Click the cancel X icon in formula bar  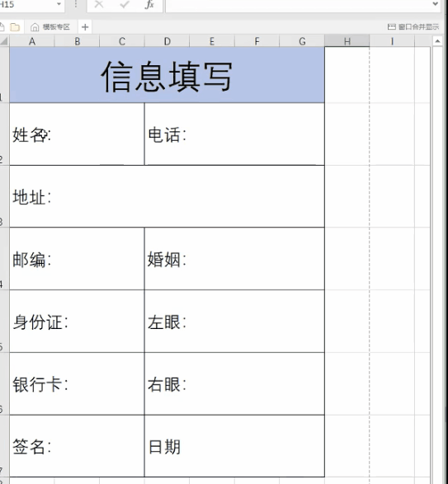99,4
